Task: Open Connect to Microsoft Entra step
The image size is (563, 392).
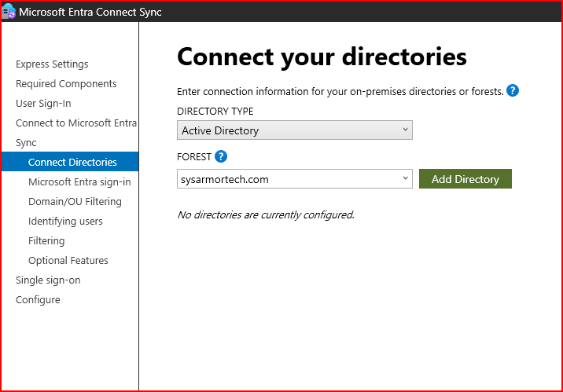Action: [76, 123]
